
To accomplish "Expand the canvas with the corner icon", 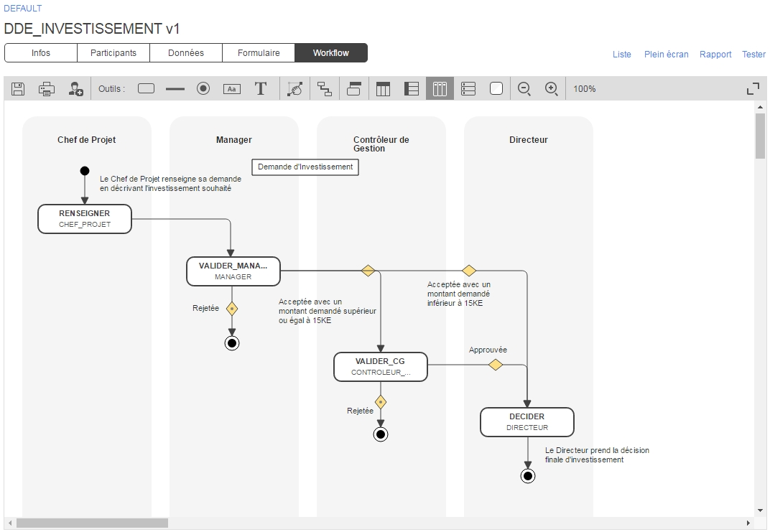I will (x=753, y=89).
